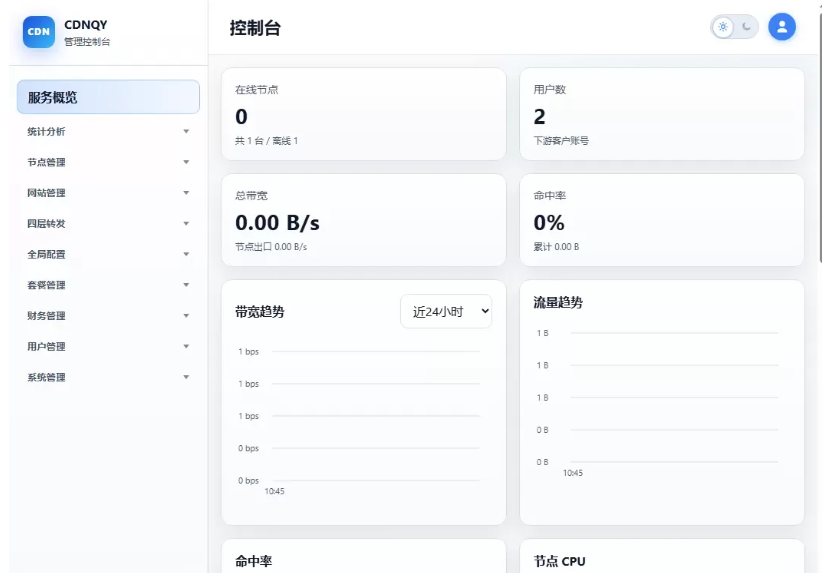
Task: Open the 节点管理 sidebar menu
Action: click(x=109, y=163)
